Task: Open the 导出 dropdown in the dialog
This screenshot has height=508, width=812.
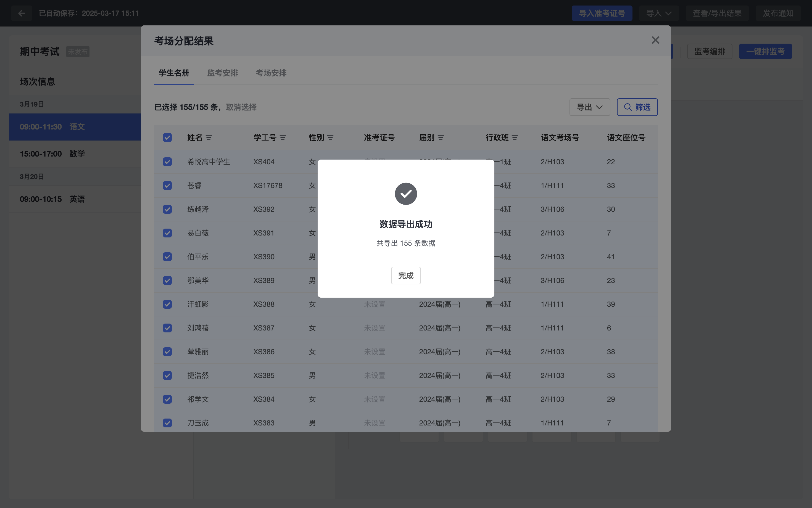Action: click(589, 107)
